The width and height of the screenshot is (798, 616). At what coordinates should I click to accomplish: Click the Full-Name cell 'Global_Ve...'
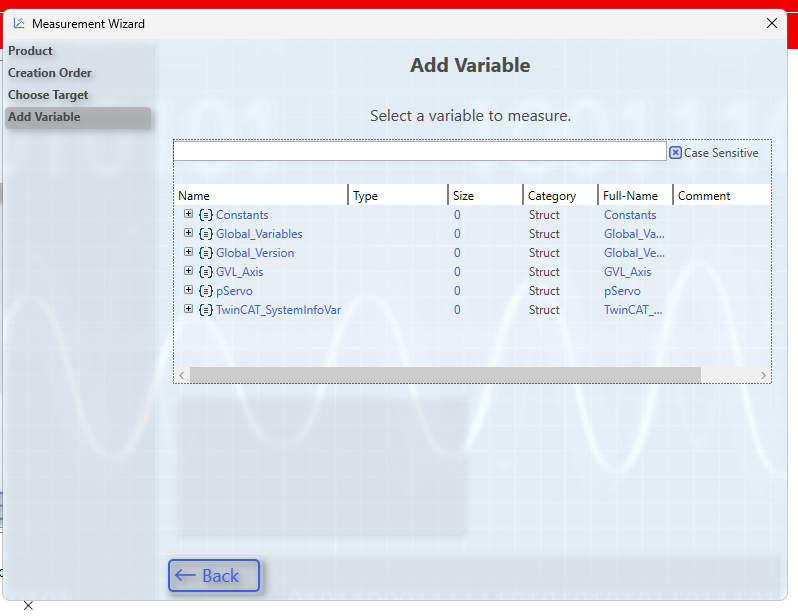click(x=634, y=253)
